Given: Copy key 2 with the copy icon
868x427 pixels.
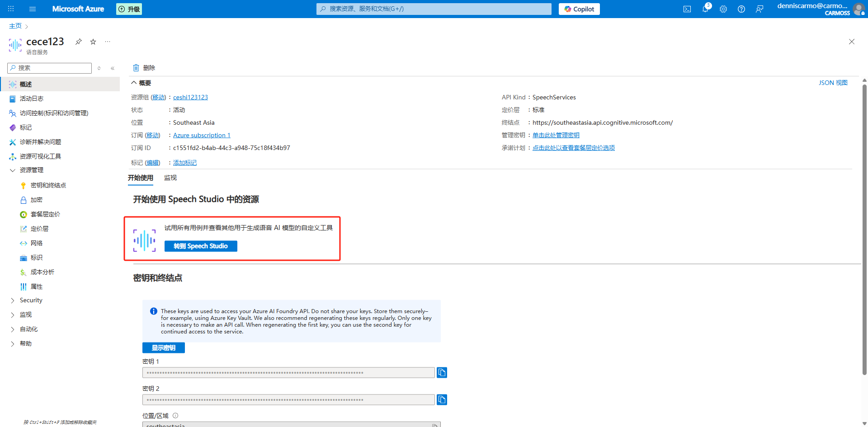Looking at the screenshot, I should click(x=442, y=399).
